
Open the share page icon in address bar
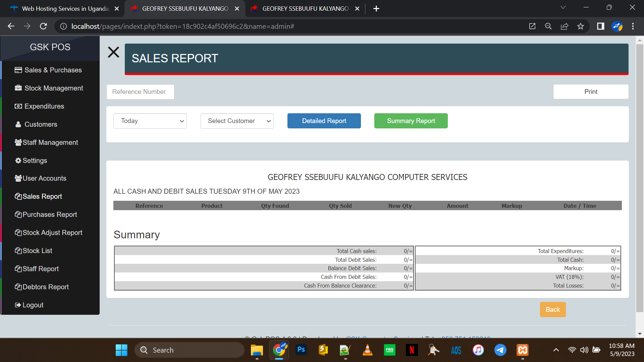565,26
